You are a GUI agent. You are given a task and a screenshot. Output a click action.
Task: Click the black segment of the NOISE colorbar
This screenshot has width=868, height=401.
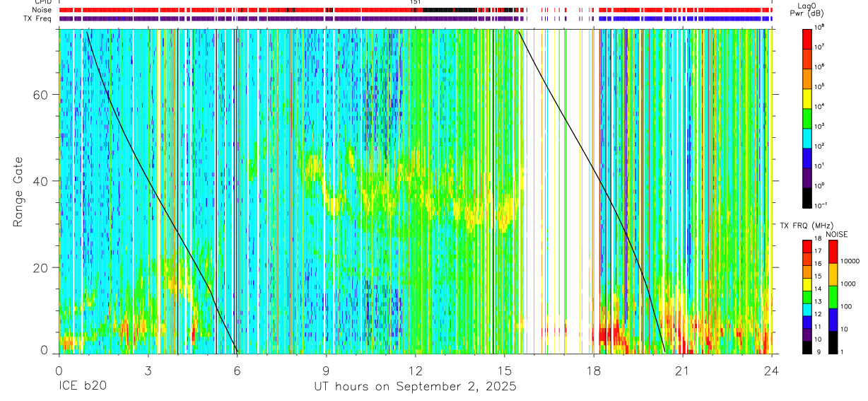tap(833, 342)
